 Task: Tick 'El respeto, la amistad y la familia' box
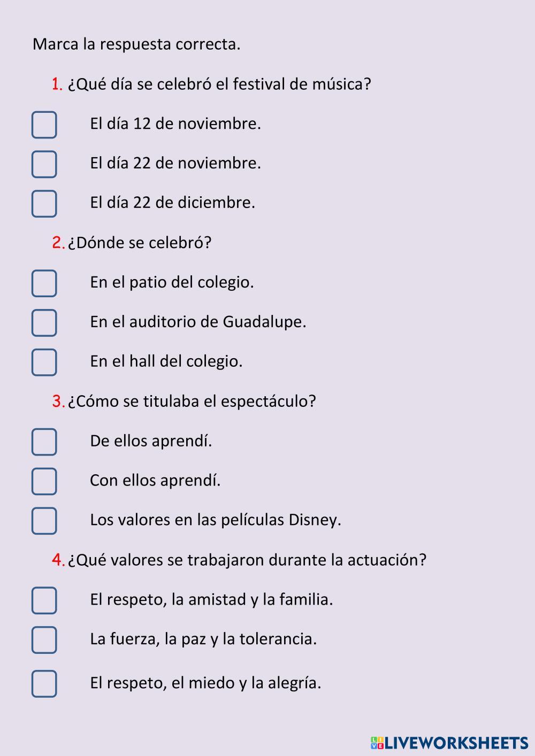coord(44,600)
